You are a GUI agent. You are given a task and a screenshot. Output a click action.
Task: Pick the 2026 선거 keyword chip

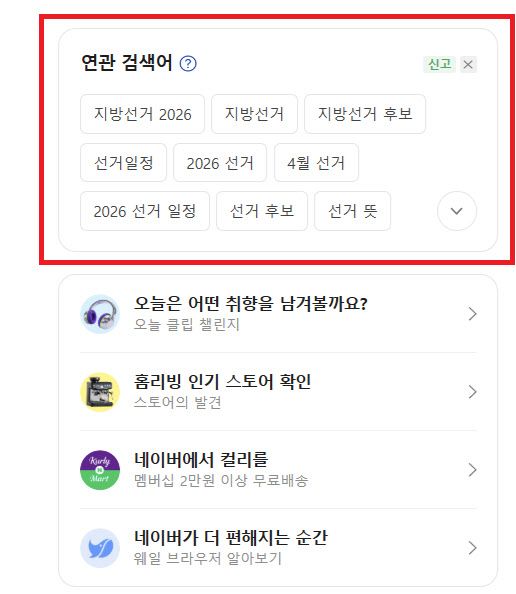pyautogui.click(x=220, y=163)
